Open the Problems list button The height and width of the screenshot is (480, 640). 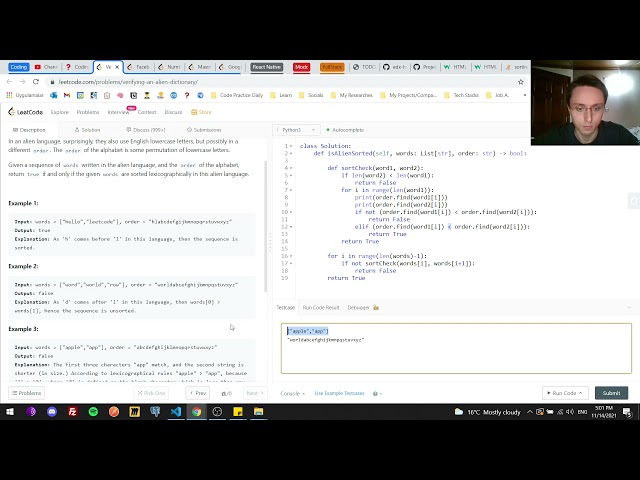tap(27, 393)
